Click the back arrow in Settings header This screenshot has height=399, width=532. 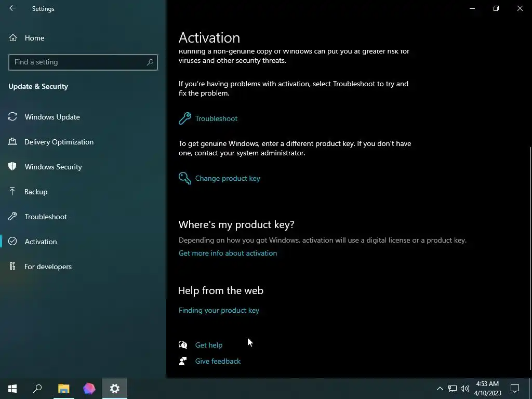pos(12,8)
